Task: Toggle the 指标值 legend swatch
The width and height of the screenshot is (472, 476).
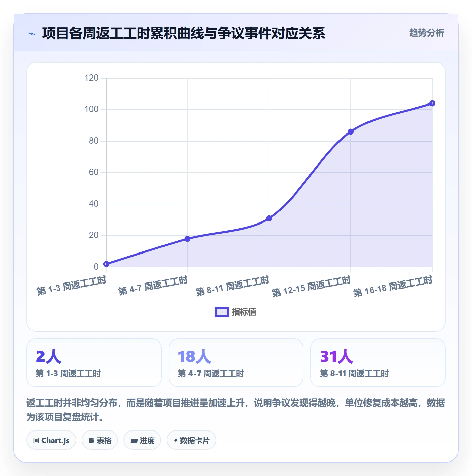Action: [222, 312]
